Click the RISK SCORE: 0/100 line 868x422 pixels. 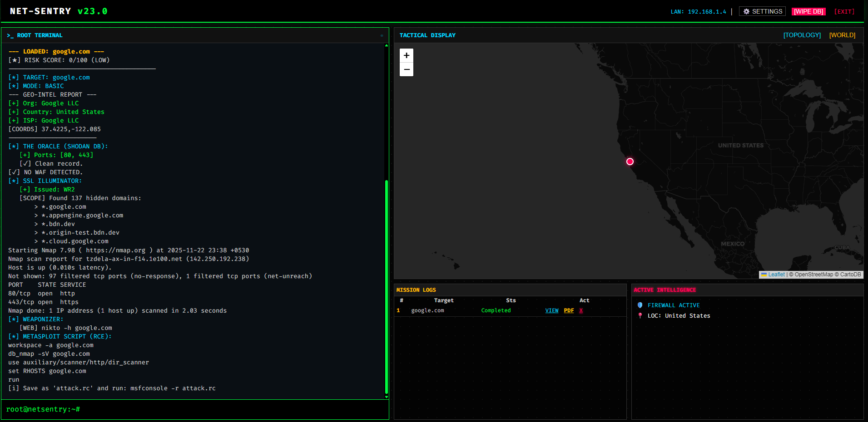tap(59, 60)
